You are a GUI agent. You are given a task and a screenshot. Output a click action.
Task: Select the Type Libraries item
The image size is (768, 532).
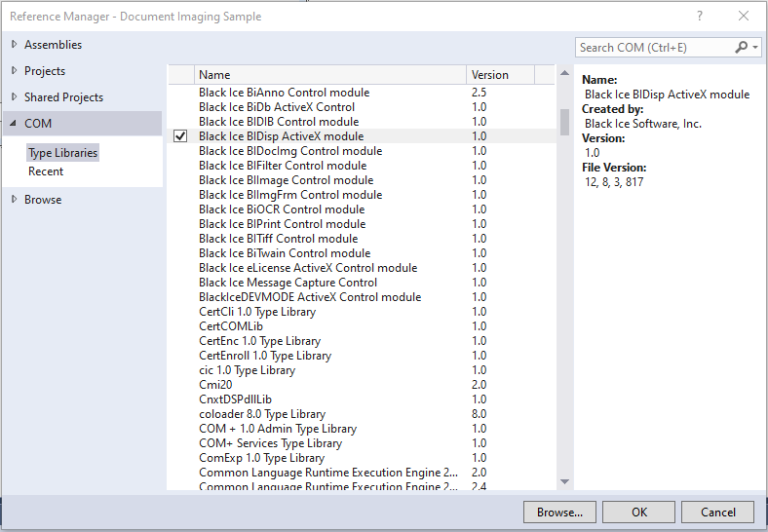click(x=62, y=153)
